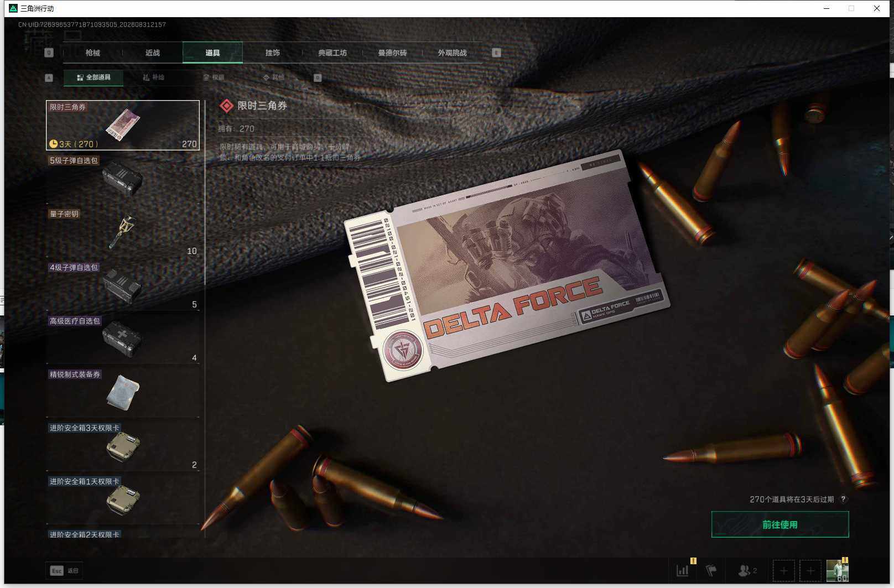Select the 进阶安全箱2天权限卡 item
The height and width of the screenshot is (588, 894).
123,533
